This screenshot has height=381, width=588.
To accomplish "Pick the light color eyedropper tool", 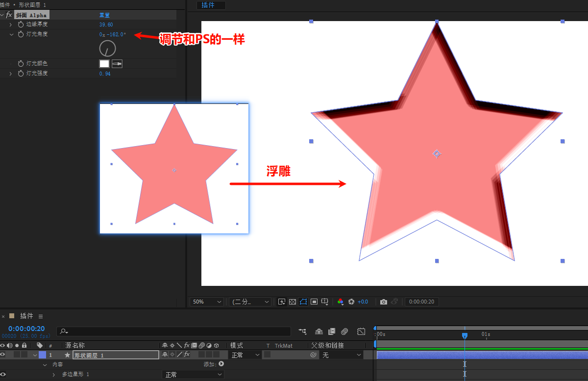I will pyautogui.click(x=117, y=64).
